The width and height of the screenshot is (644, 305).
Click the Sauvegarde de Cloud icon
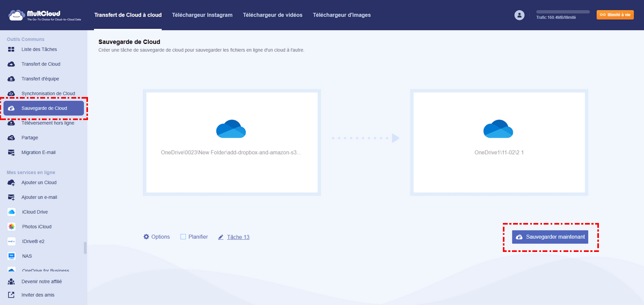click(x=11, y=108)
